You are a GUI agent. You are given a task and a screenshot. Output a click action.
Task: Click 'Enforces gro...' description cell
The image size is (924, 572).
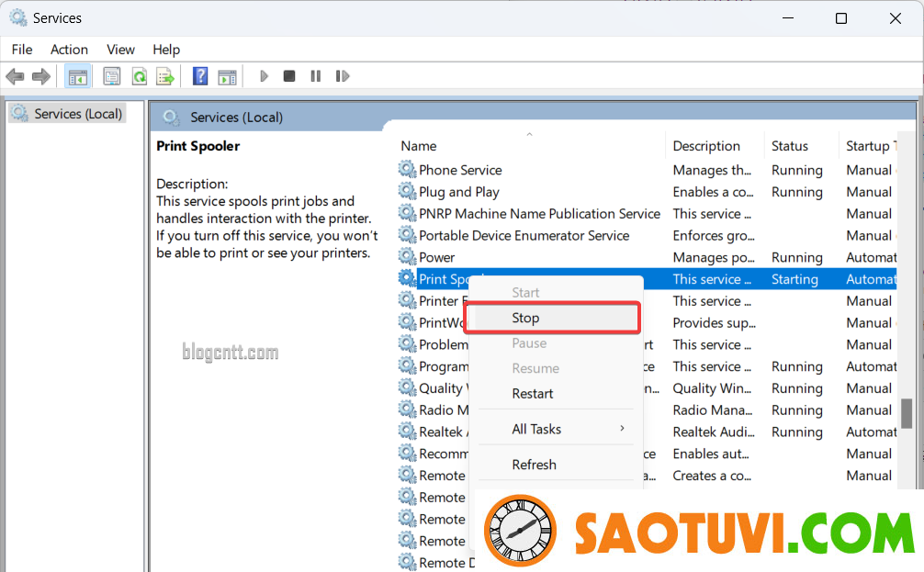pyautogui.click(x=714, y=236)
